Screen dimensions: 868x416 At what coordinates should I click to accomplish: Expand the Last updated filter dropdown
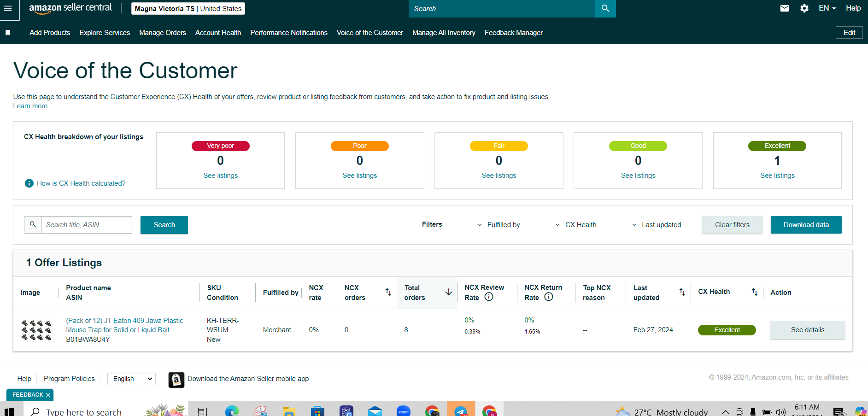point(657,225)
